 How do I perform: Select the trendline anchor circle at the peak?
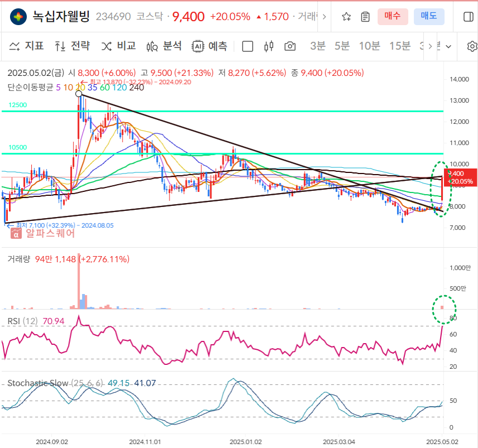point(79,94)
